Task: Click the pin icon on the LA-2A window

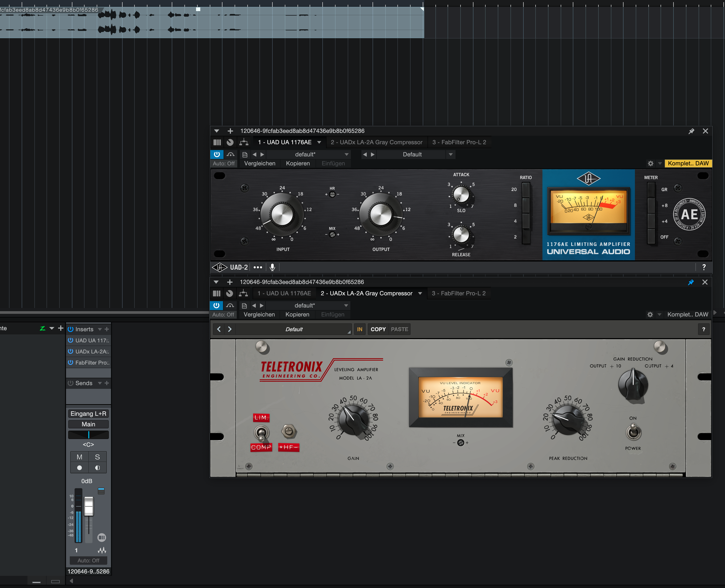Action: tap(691, 282)
